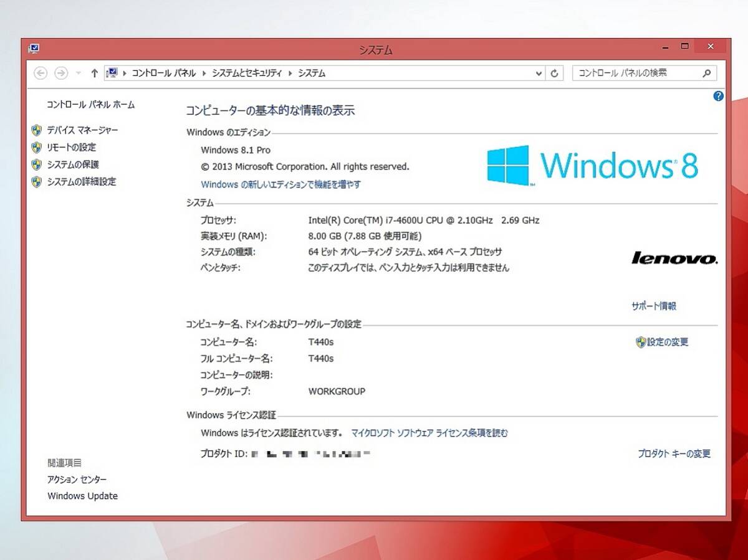Click the lenovo logo
The image size is (748, 560).
coord(674,258)
